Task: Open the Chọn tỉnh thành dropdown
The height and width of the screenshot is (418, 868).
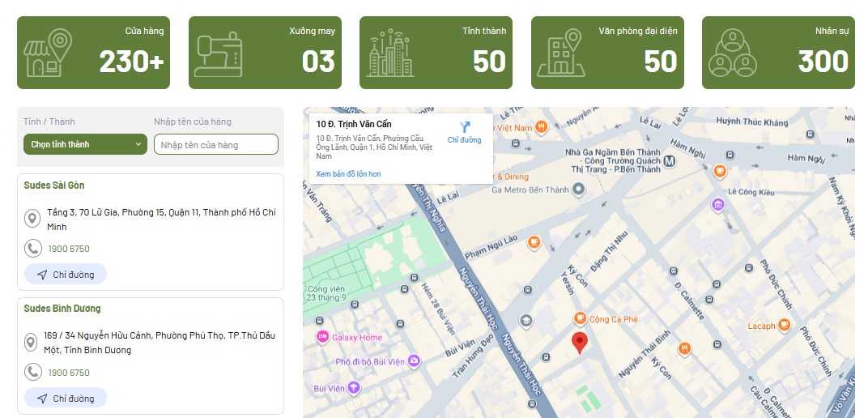Action: click(84, 144)
